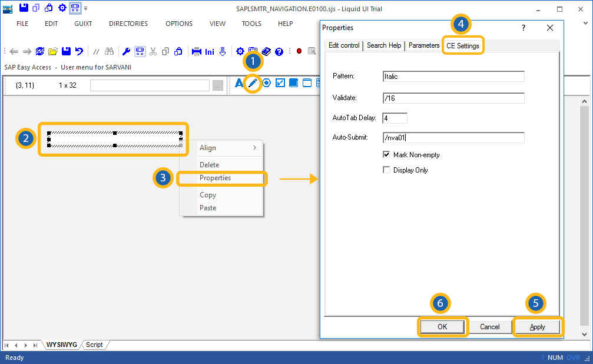The height and width of the screenshot is (364, 593).
Task: Switch to the CE Settings tab
Action: 463,46
